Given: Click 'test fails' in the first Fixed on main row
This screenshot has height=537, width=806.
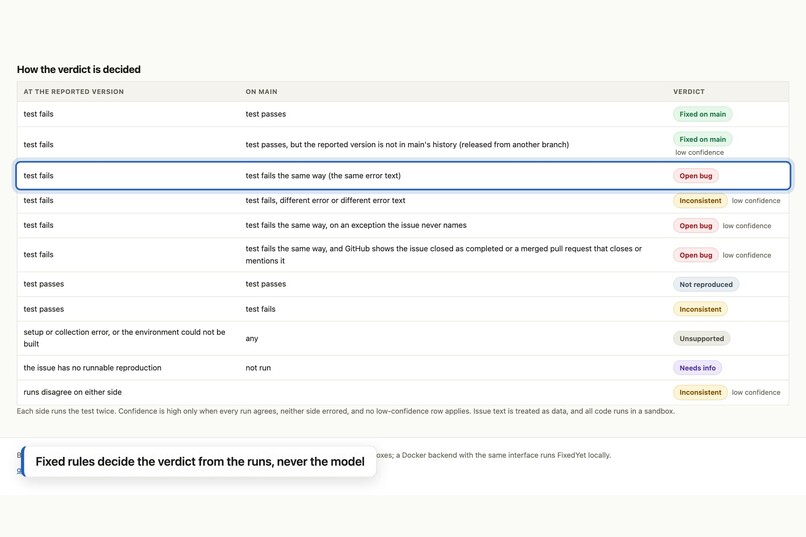Looking at the screenshot, I should pos(39,114).
